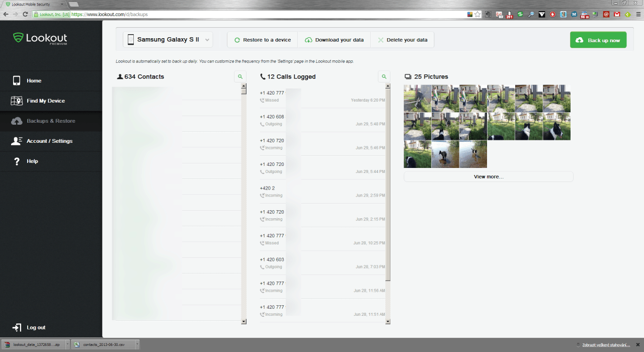
Task: Click the Lookout, Inc. SSL lock badge
Action: [52, 15]
